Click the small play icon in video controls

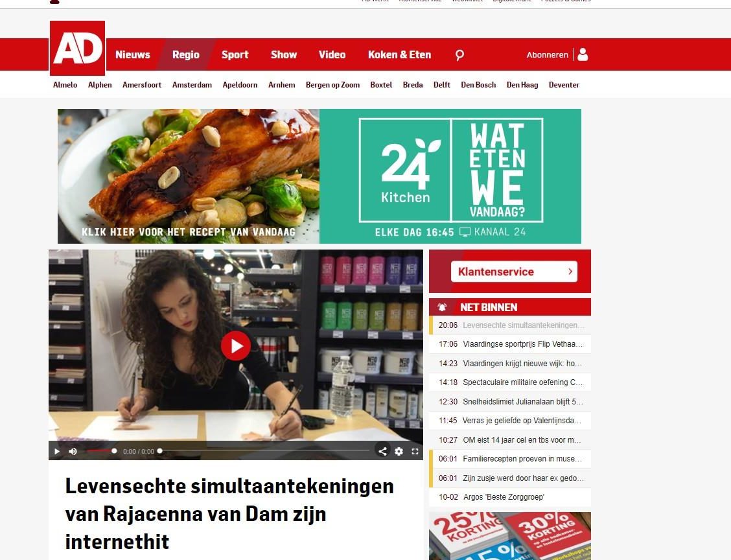(57, 451)
